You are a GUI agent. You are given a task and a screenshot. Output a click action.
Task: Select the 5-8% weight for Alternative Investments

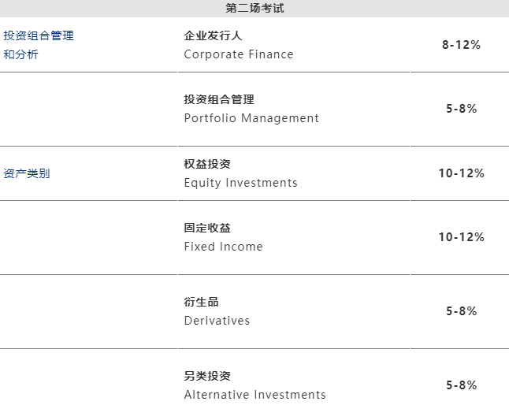(x=461, y=385)
